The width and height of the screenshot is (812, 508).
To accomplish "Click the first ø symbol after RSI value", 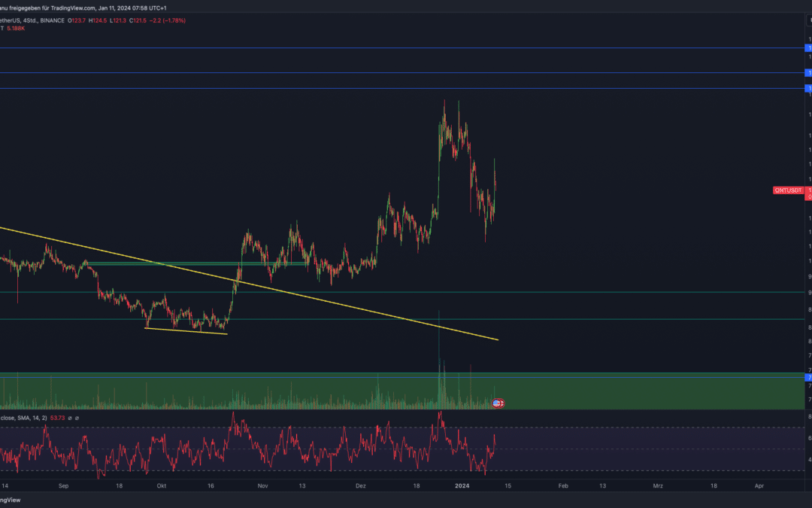I will pyautogui.click(x=70, y=418).
